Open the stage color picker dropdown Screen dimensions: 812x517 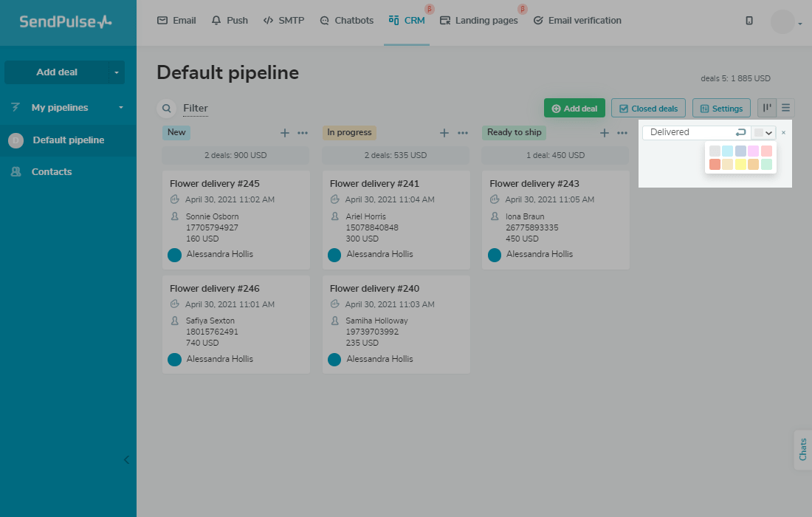[x=763, y=133]
